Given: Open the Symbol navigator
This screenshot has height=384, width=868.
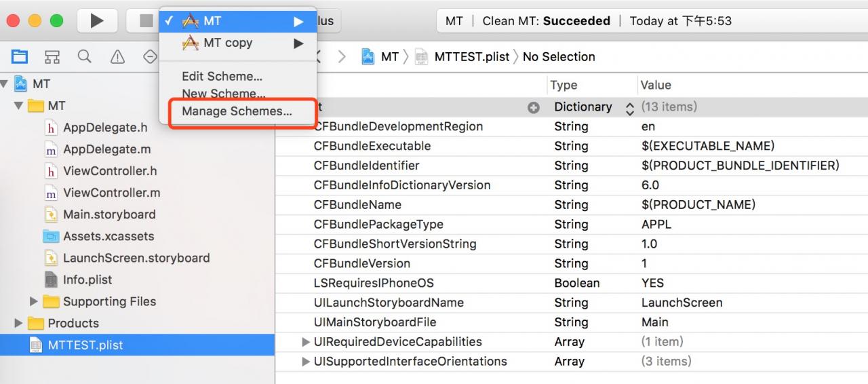Looking at the screenshot, I should (52, 56).
